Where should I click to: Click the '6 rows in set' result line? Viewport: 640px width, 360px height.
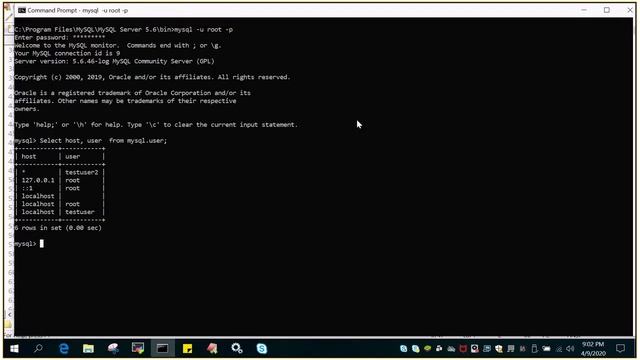[58, 228]
